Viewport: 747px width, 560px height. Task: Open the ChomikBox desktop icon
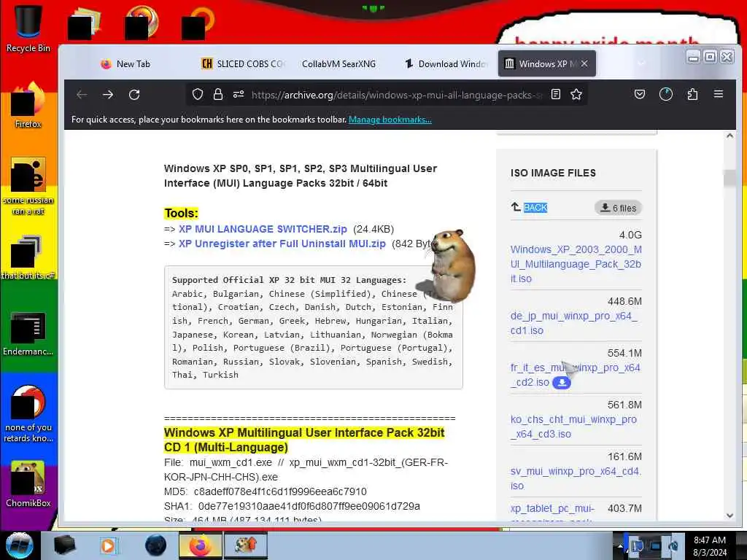pos(28,484)
